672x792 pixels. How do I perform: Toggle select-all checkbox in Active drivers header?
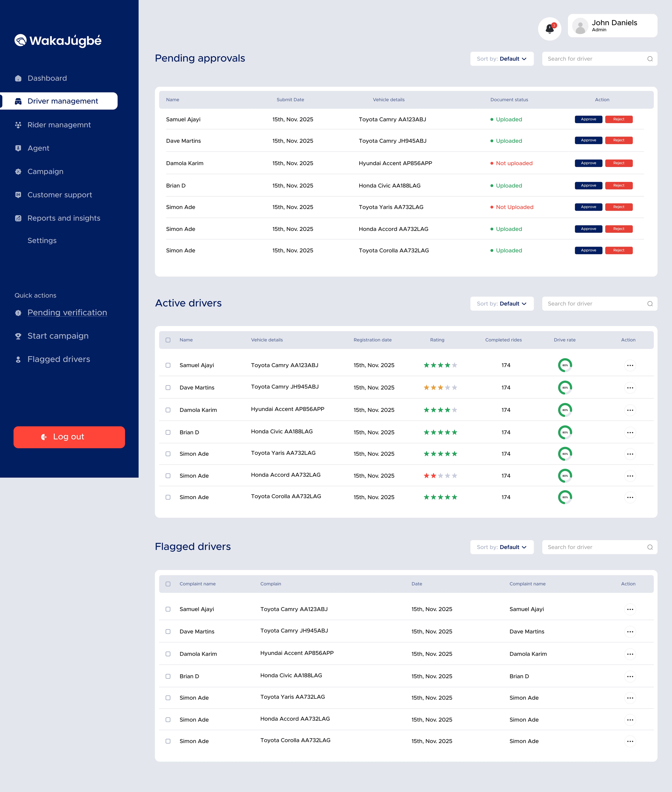tap(168, 340)
